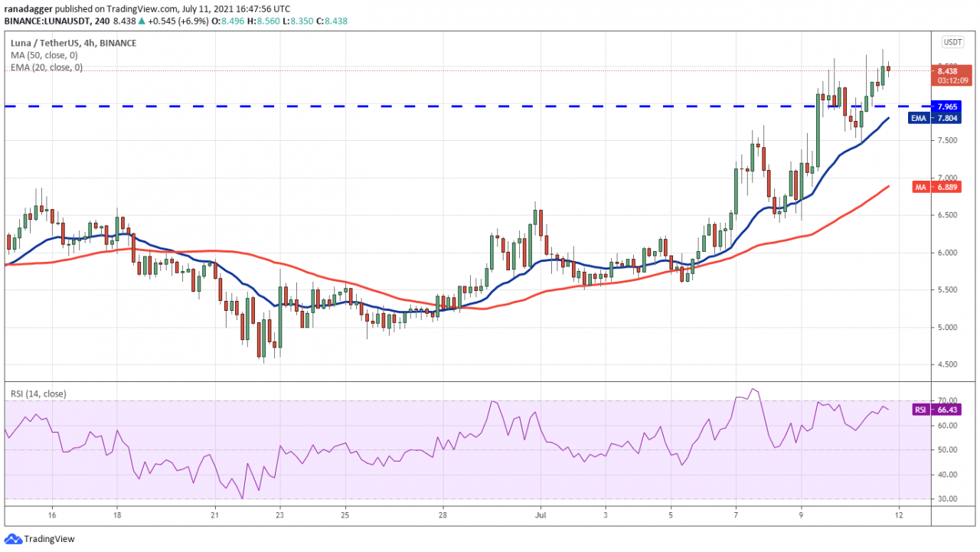Click the 28 date label on time axis
Screen dimensions: 980x552
443,516
